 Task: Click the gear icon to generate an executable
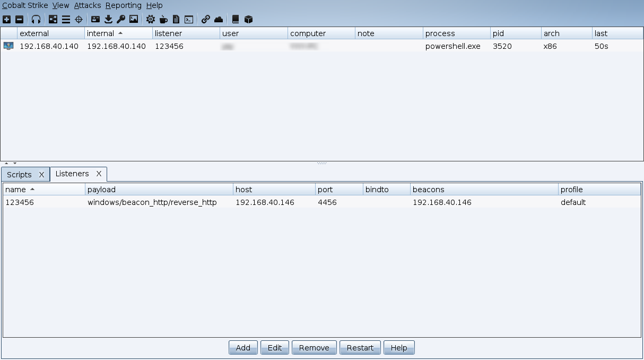click(x=151, y=19)
